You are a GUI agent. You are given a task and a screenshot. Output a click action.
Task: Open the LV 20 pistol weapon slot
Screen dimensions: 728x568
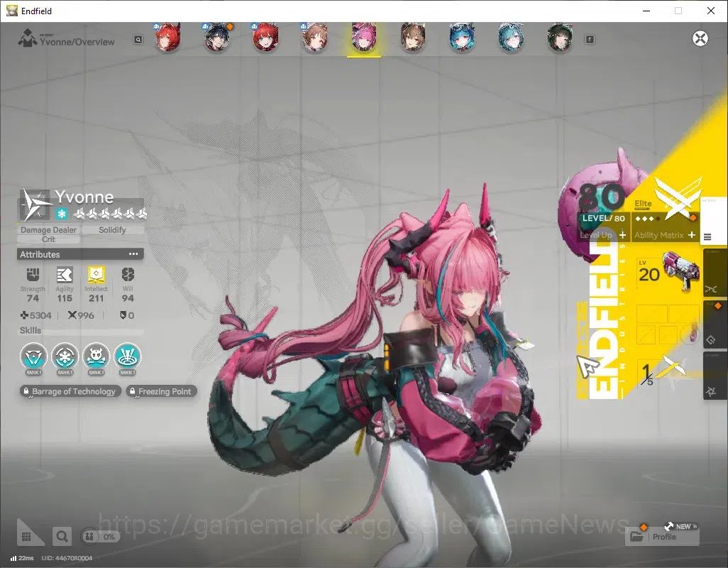(x=668, y=272)
